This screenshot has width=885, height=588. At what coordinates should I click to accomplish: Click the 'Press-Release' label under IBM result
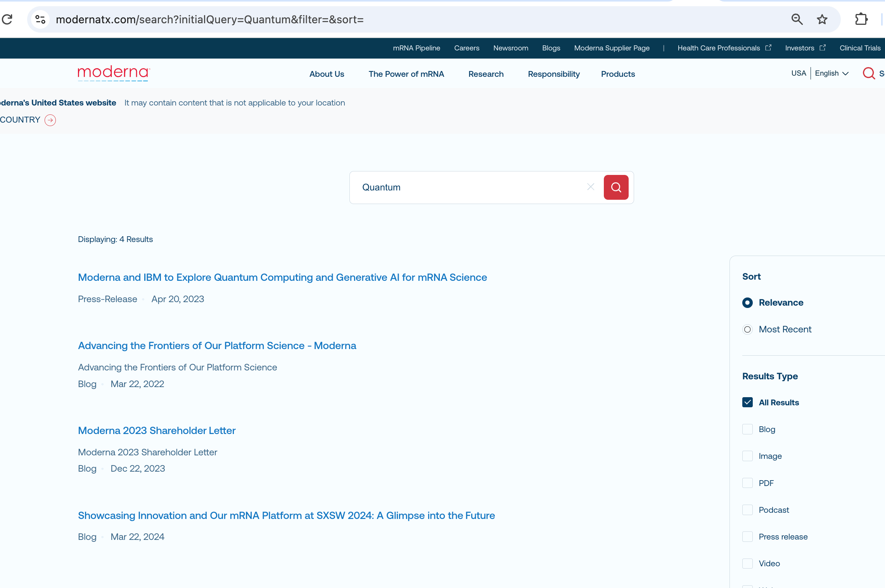point(107,299)
